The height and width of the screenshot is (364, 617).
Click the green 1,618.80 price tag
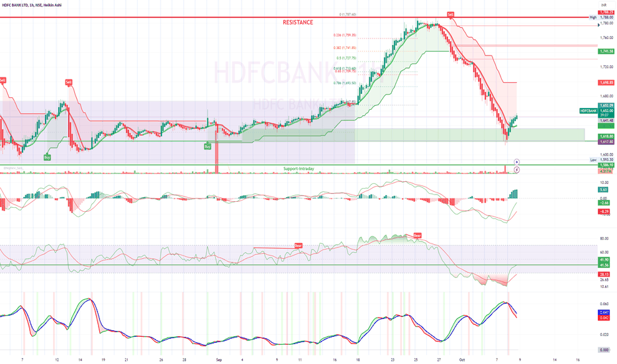click(606, 136)
